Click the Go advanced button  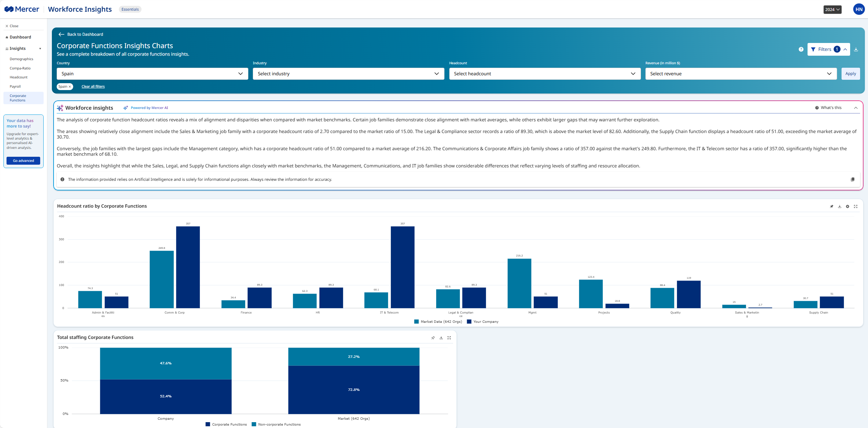[23, 161]
